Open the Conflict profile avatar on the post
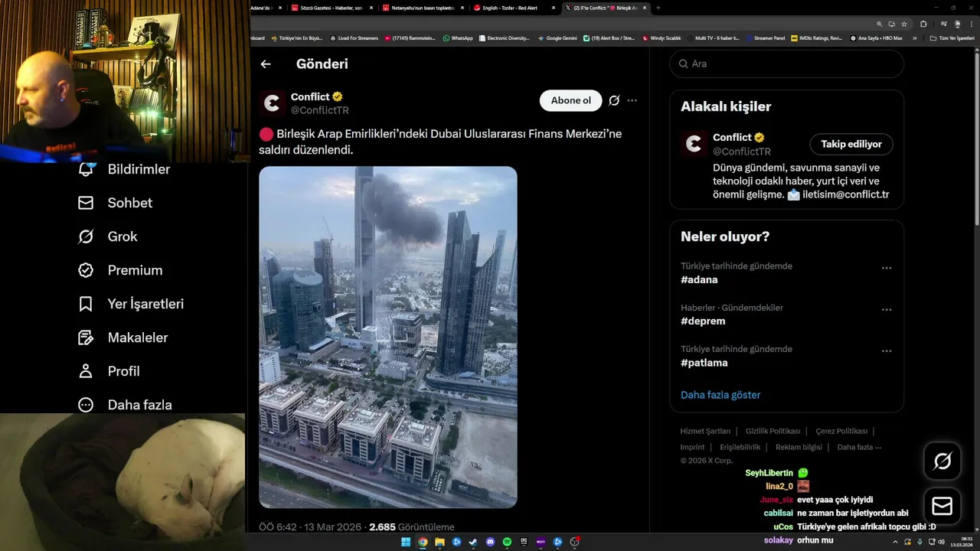Screen dimensions: 980x551 pos(272,103)
